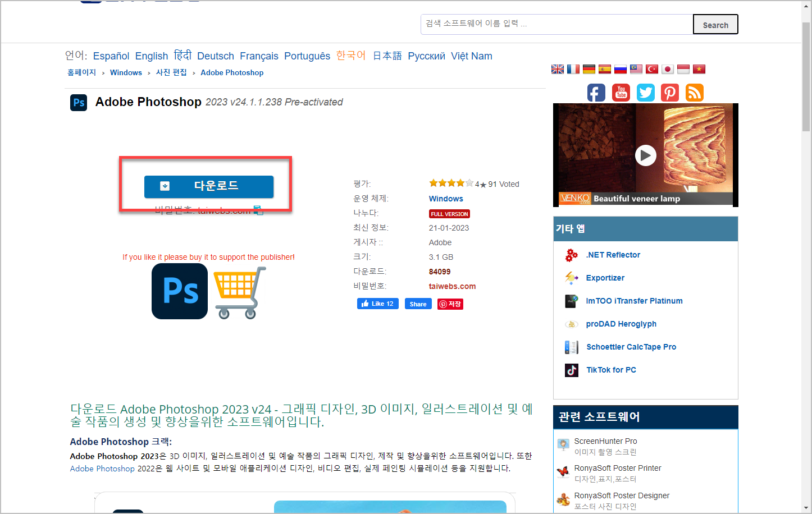Click the Facebook Like 12 button
The width and height of the screenshot is (812, 514).
coord(377,304)
